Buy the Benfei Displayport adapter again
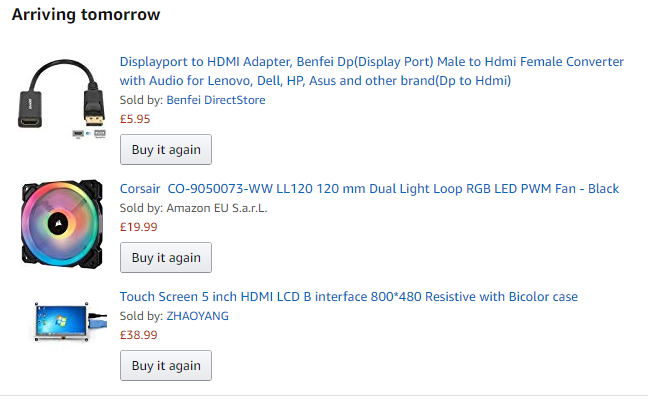648x403 pixels. [x=166, y=150]
